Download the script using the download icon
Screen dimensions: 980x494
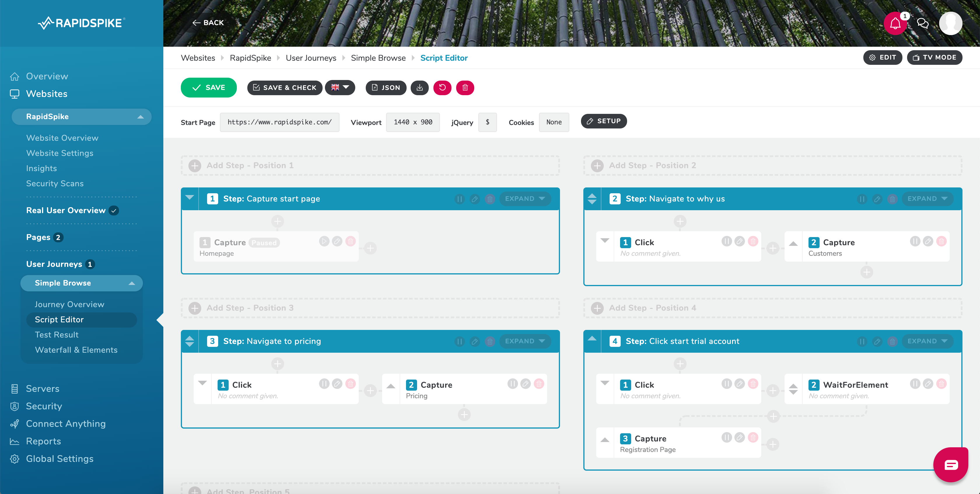click(x=420, y=88)
